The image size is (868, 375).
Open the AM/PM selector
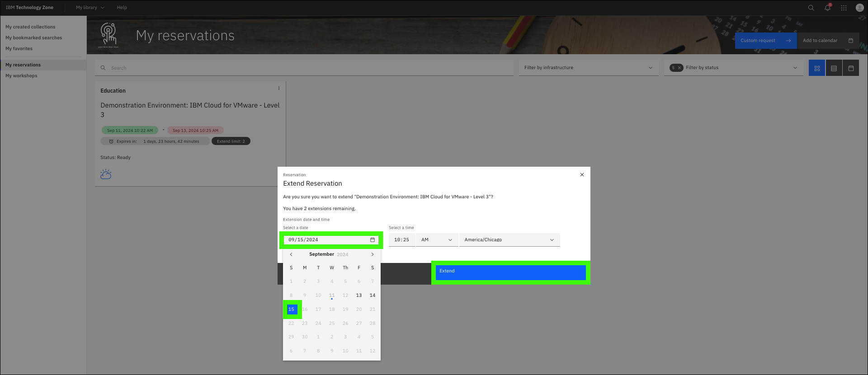point(436,240)
